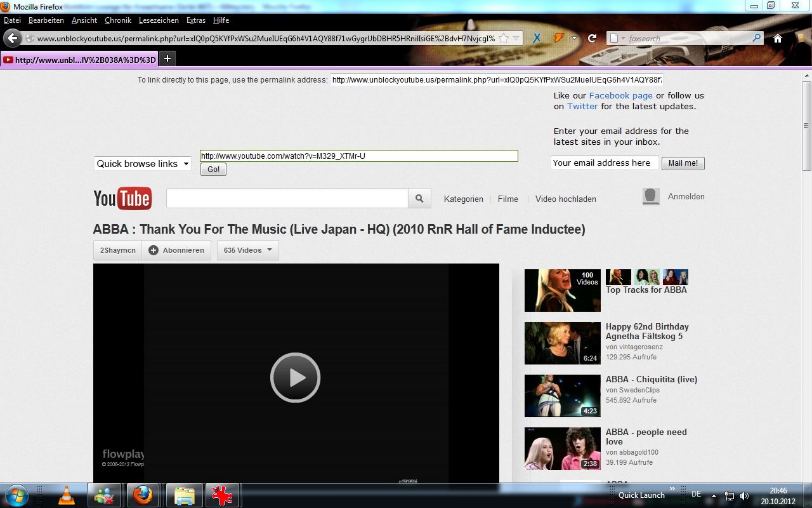Click the Quick Launch toolbar label
812x508 pixels.
(x=641, y=495)
